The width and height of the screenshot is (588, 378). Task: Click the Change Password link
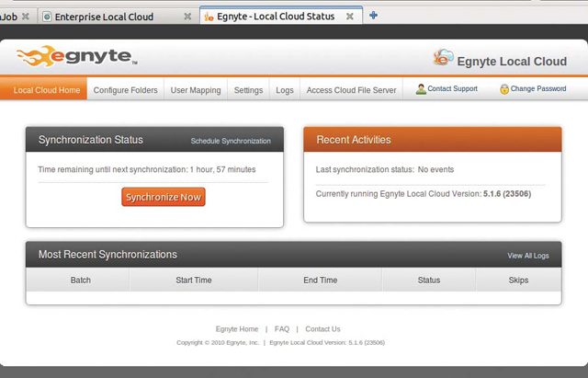click(x=538, y=89)
